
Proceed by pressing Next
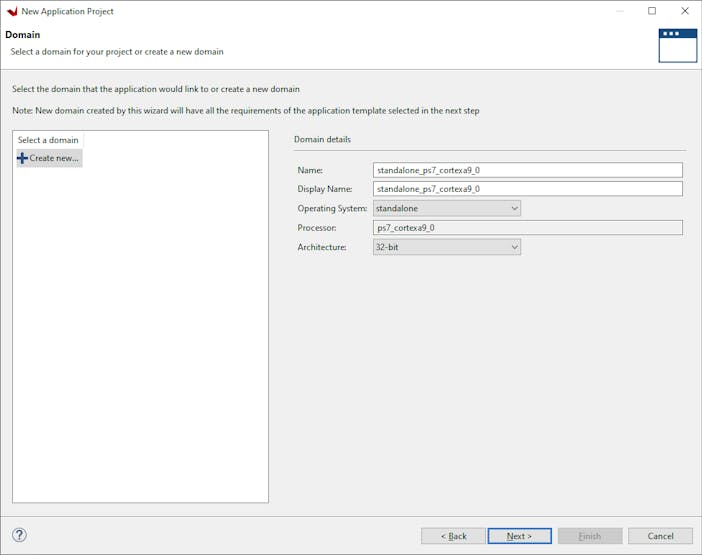click(x=519, y=536)
